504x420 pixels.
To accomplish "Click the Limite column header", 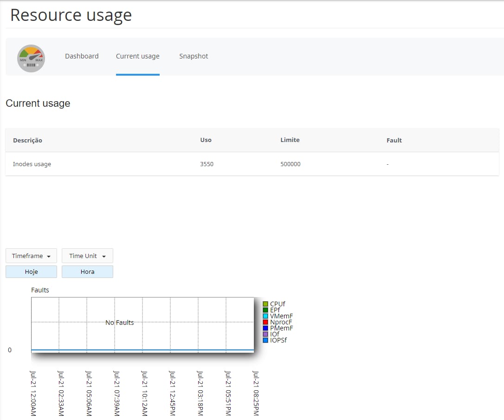I will pos(290,140).
